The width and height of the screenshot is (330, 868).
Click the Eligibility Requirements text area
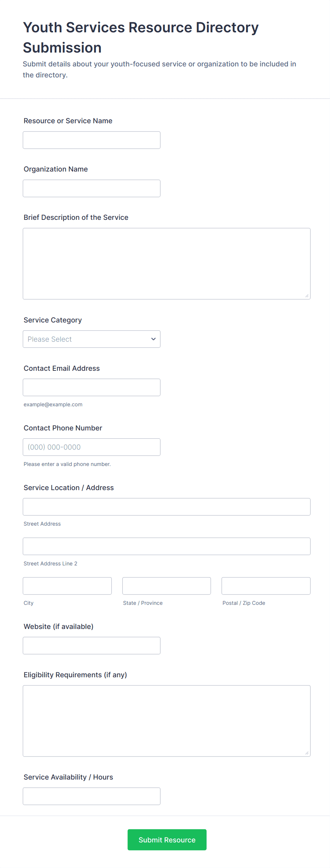pyautogui.click(x=166, y=721)
